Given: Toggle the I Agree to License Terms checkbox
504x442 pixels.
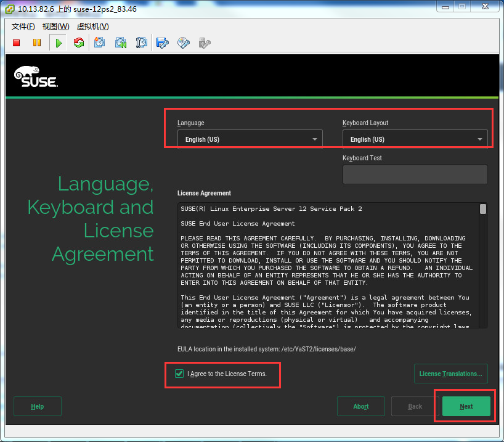Looking at the screenshot, I should (x=179, y=374).
